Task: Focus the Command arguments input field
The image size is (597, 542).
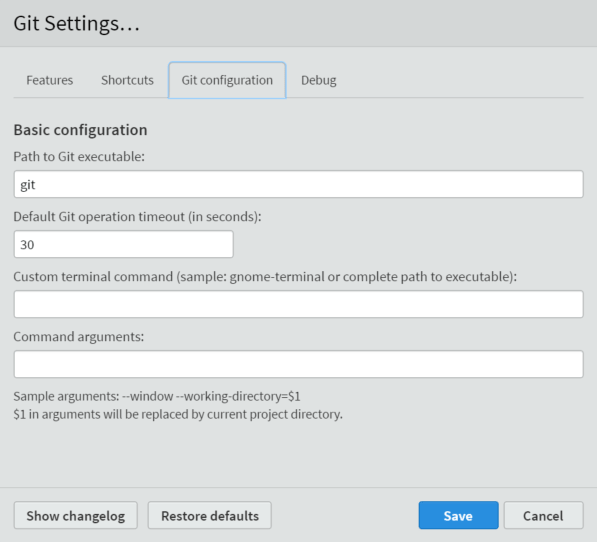Action: (x=298, y=364)
